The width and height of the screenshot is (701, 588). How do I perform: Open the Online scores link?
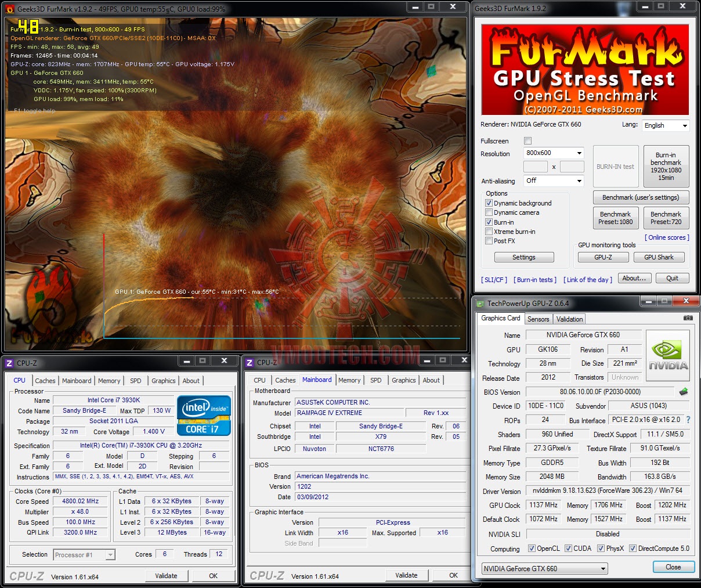[x=667, y=237]
